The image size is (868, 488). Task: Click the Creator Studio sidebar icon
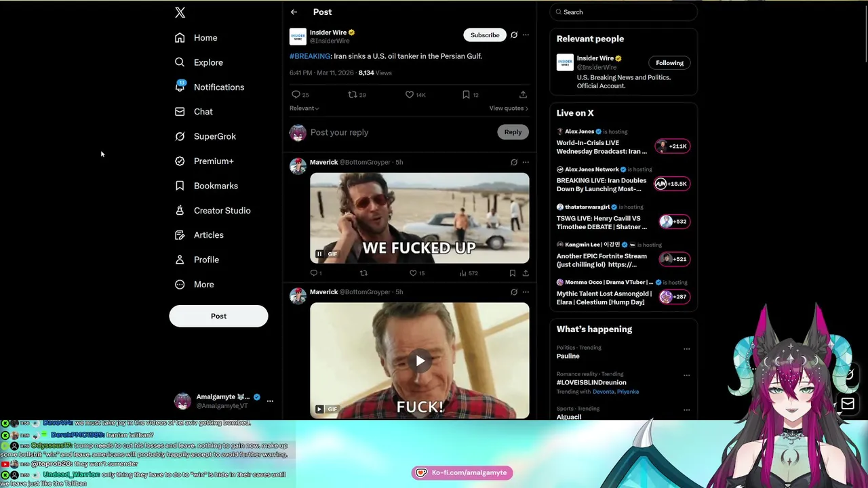click(180, 210)
